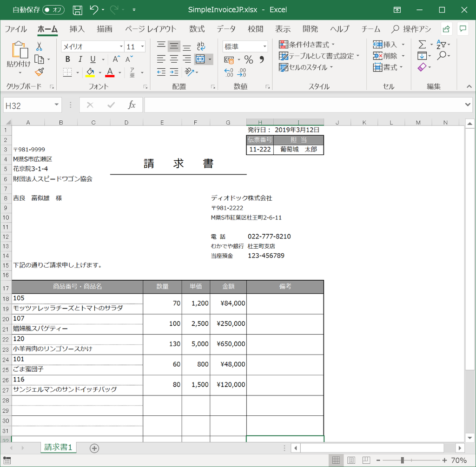This screenshot has height=467, width=476.
Task: Click the Cut scissors icon
Action: (39, 46)
